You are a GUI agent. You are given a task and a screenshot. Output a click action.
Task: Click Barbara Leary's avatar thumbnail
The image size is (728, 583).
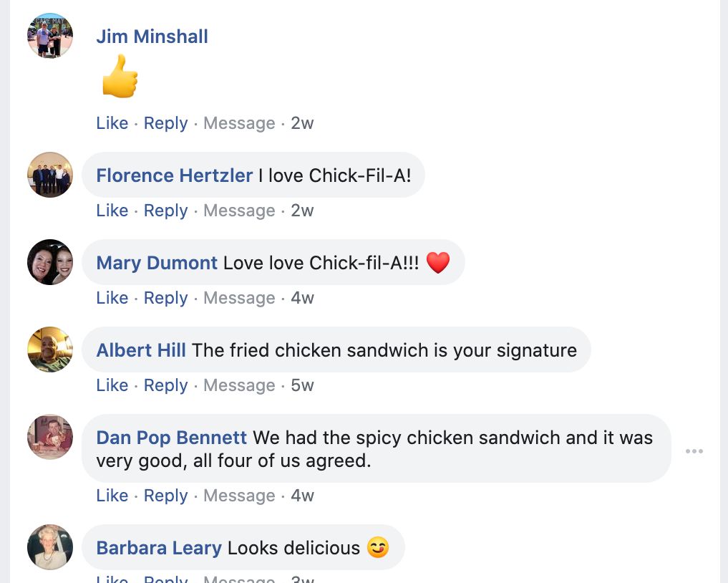(50, 547)
